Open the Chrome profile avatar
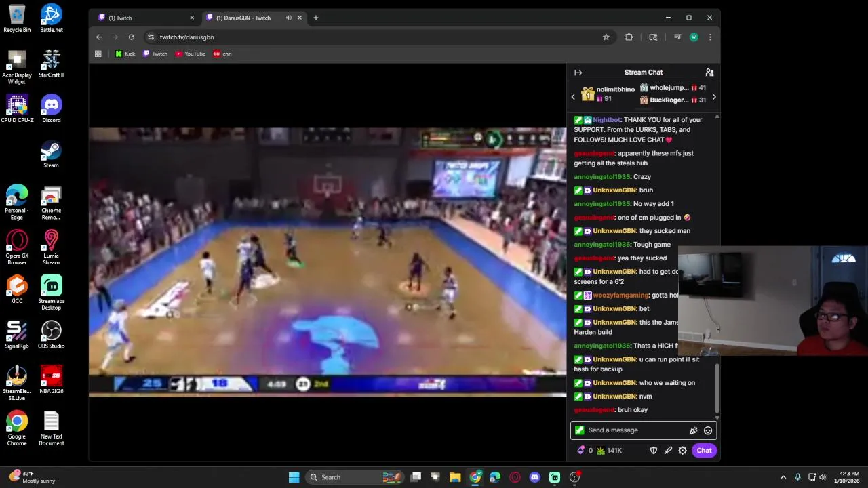Image resolution: width=868 pixels, height=488 pixels. point(694,37)
